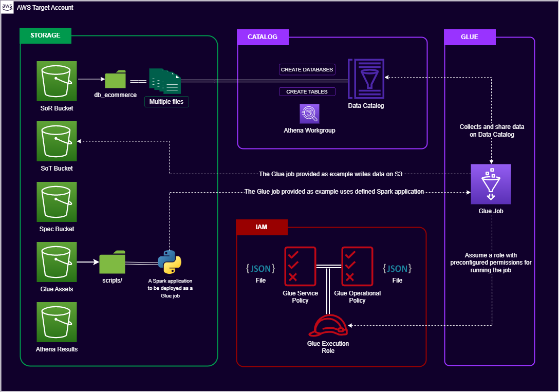Click the SoT Bucket label
The height and width of the screenshot is (392, 559).
click(x=57, y=168)
